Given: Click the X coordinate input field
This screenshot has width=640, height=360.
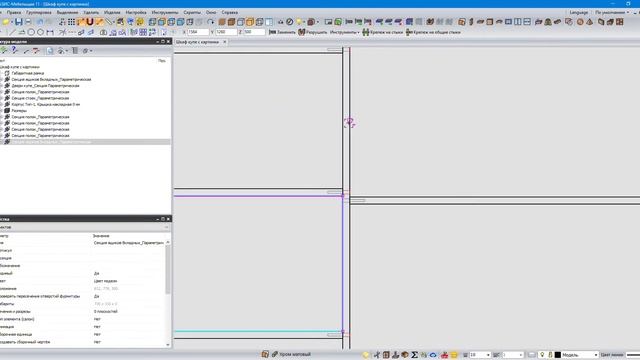Looking at the screenshot, I should (198, 32).
